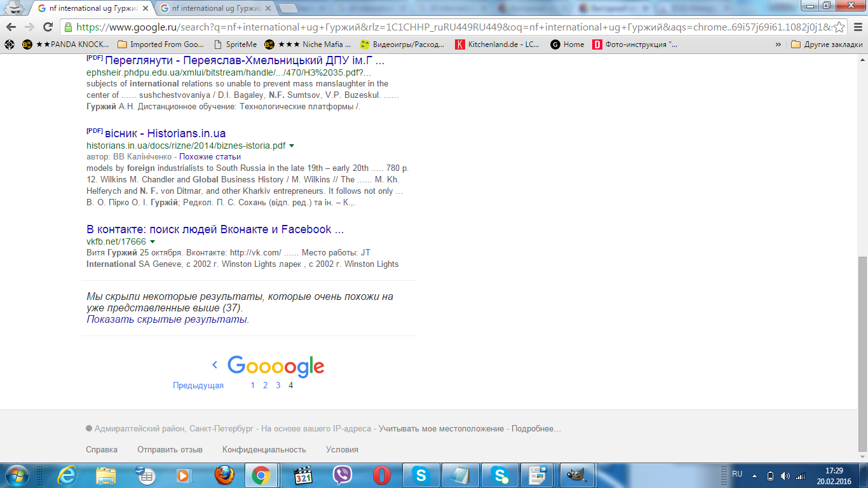
Task: Close the second browser tab
Action: pos(268,8)
